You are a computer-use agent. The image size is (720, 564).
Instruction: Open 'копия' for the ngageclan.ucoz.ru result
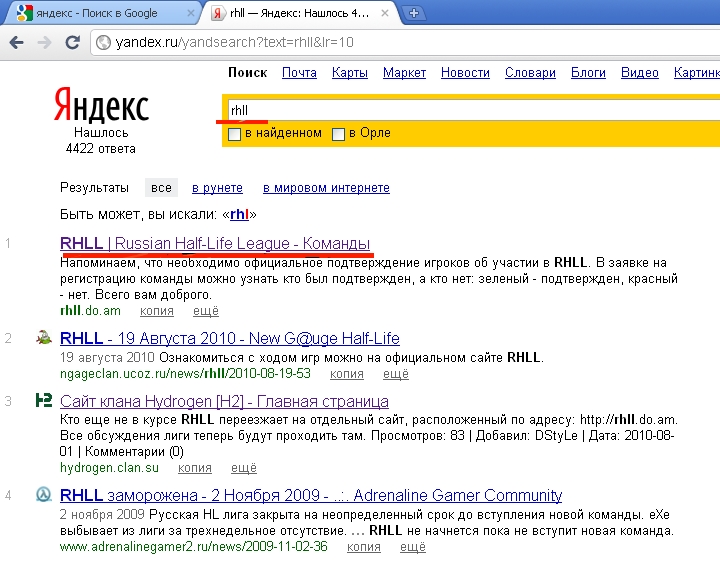click(x=347, y=374)
